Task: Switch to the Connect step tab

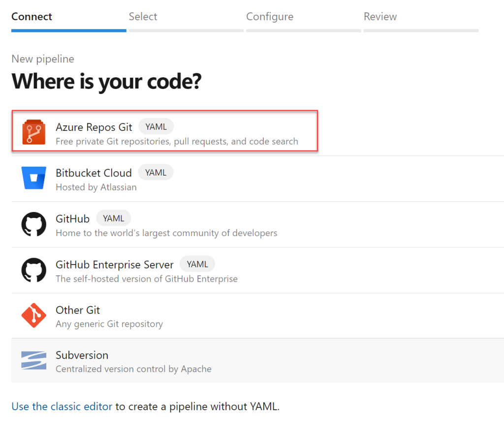Action: (x=31, y=17)
